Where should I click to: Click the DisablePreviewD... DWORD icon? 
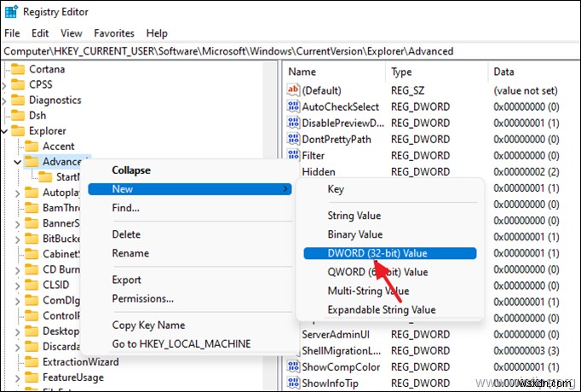pos(293,123)
